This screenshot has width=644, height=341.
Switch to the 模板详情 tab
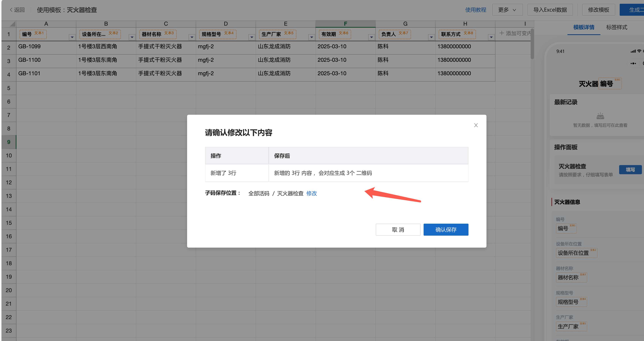[584, 27]
